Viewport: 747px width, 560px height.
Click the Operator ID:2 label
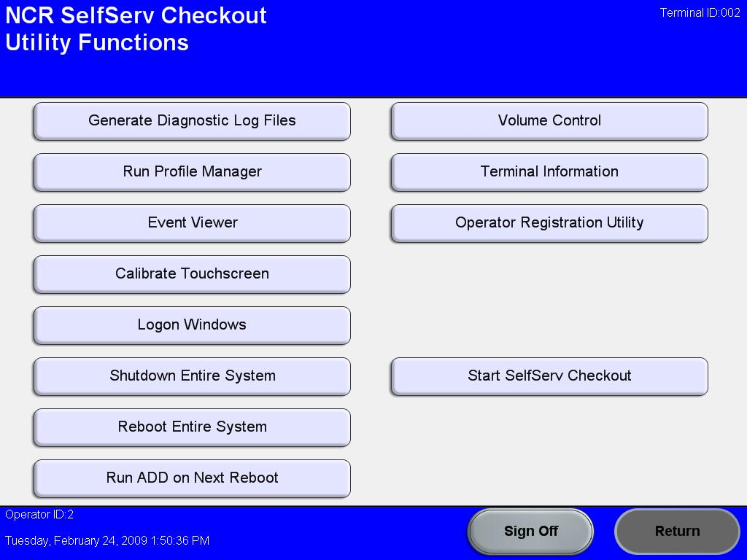(x=39, y=515)
